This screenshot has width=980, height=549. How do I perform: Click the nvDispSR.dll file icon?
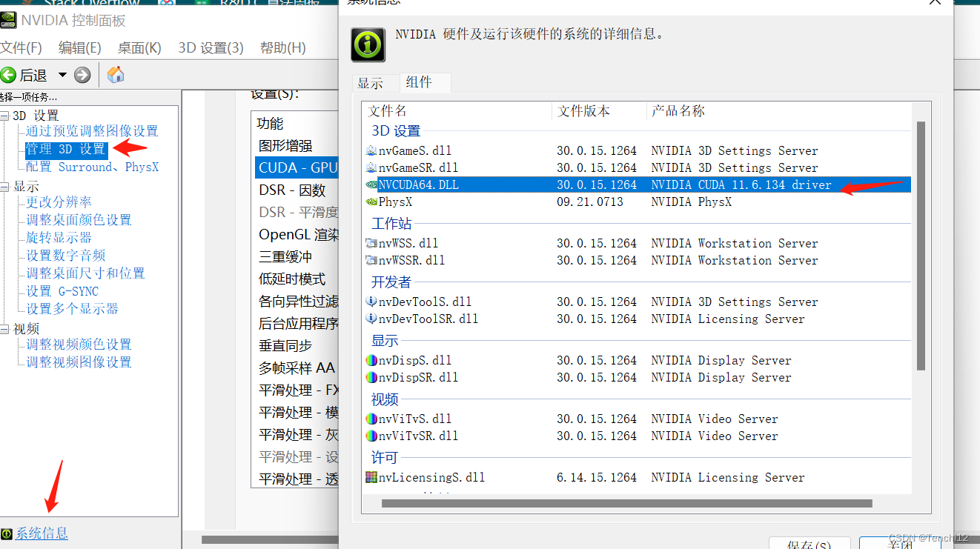click(x=371, y=378)
